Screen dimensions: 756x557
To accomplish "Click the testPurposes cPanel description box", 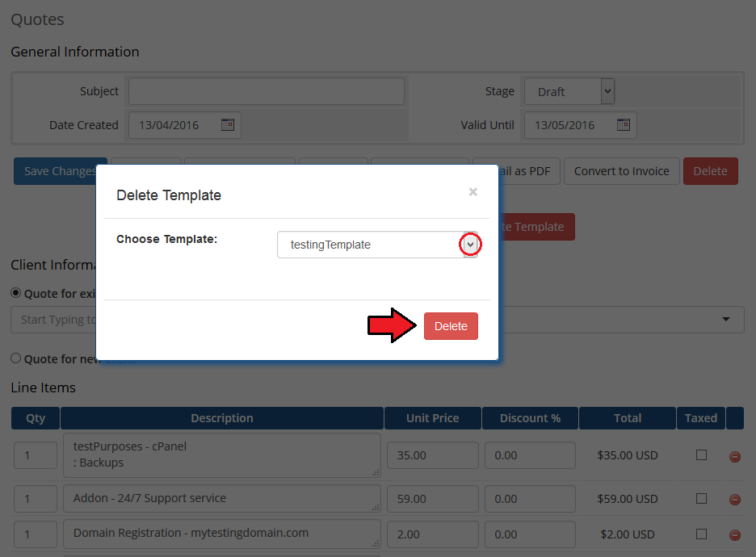I will pyautogui.click(x=222, y=454).
